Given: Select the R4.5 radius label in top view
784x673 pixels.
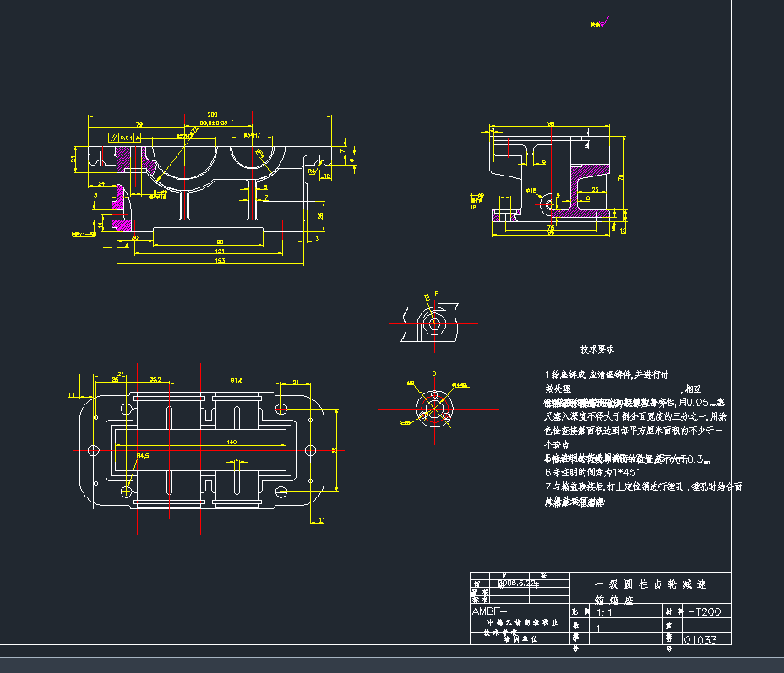Looking at the screenshot, I should pyautogui.click(x=142, y=456).
